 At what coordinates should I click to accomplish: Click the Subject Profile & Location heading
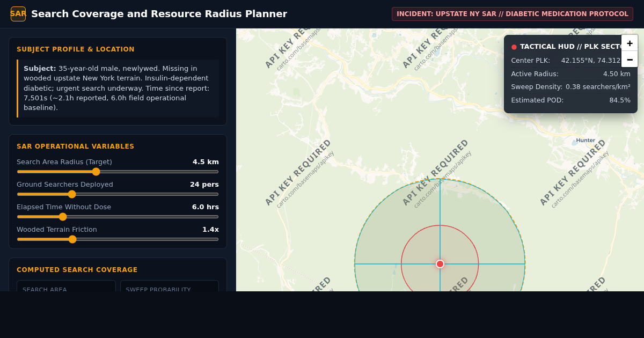coord(76,49)
